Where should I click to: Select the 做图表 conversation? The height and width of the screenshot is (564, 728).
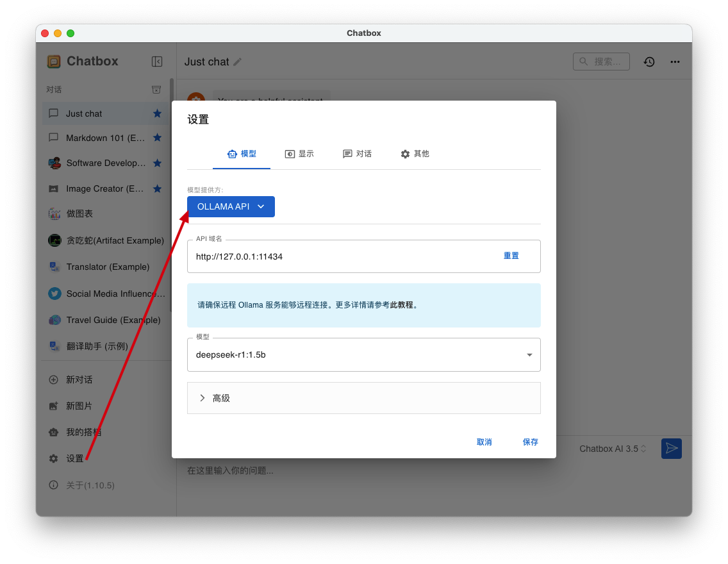click(x=105, y=213)
